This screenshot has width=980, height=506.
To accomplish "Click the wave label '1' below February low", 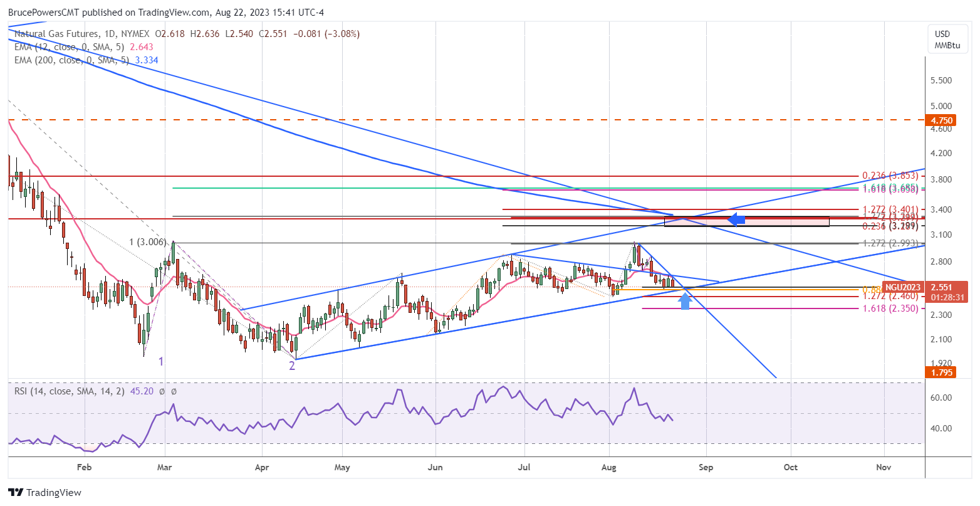I will pos(161,362).
